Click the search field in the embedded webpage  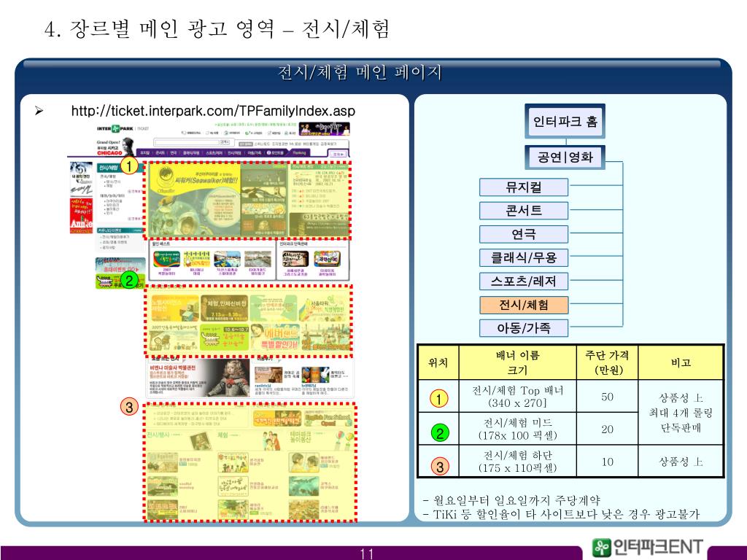tap(186, 142)
